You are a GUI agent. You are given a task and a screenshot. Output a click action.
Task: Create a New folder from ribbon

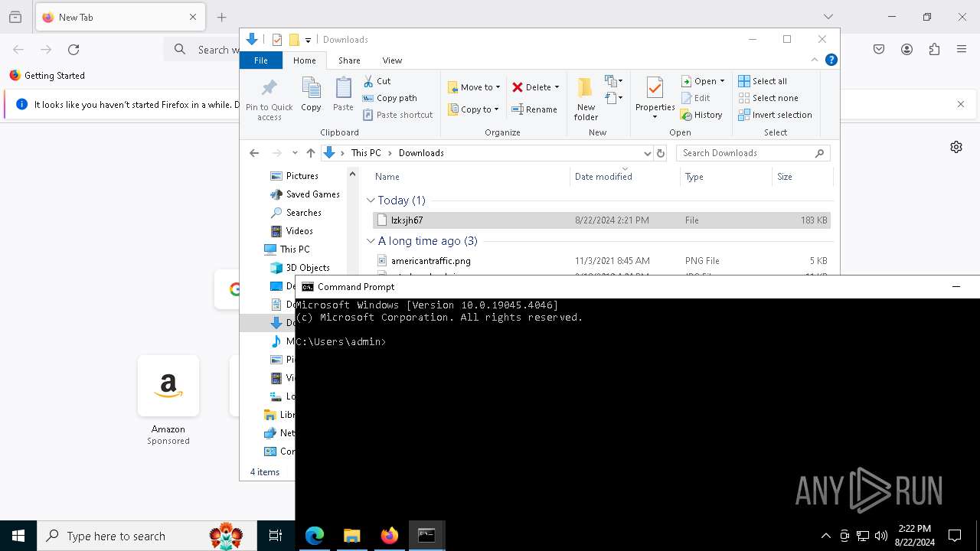(x=586, y=99)
